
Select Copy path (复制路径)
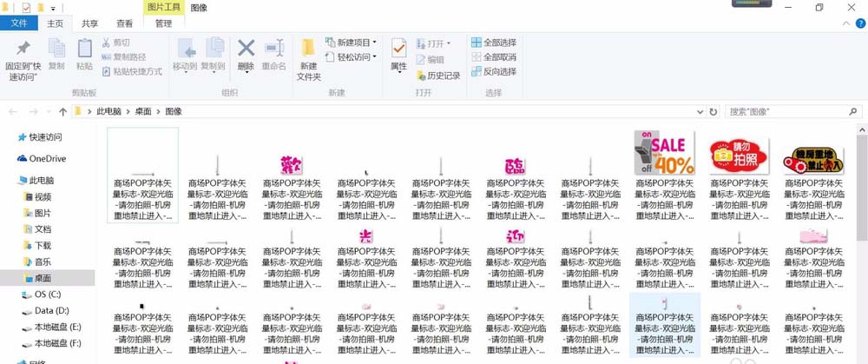(x=124, y=57)
